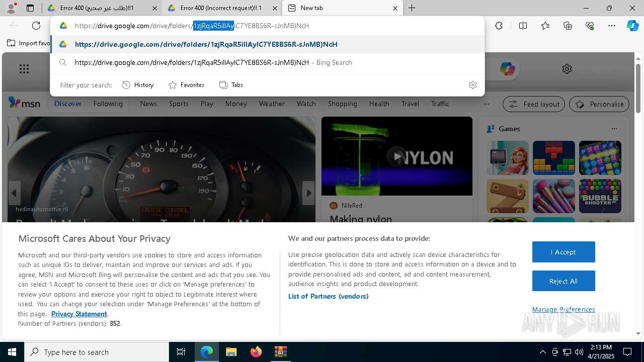Open the Travel category
The image size is (644, 362).
point(410,104)
